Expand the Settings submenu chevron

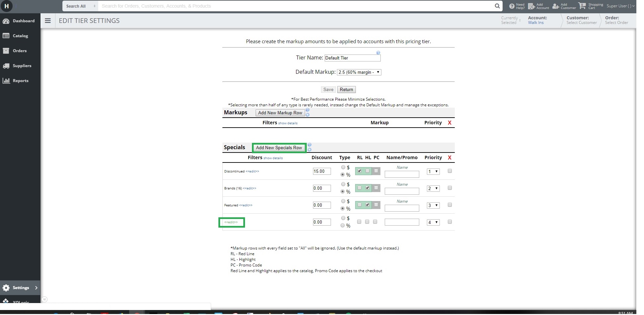point(36,288)
